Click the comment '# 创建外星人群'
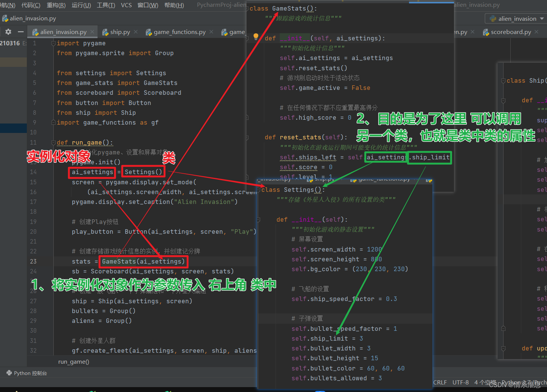 (x=94, y=341)
